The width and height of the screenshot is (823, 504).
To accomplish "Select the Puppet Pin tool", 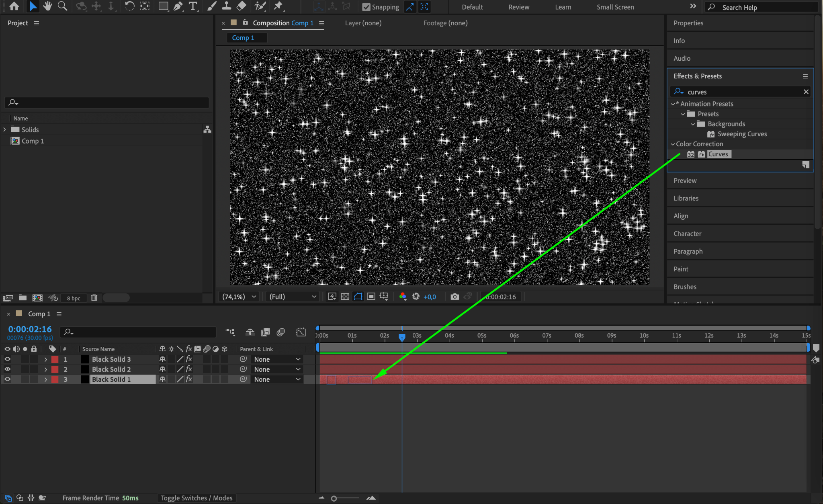I will 278,6.
